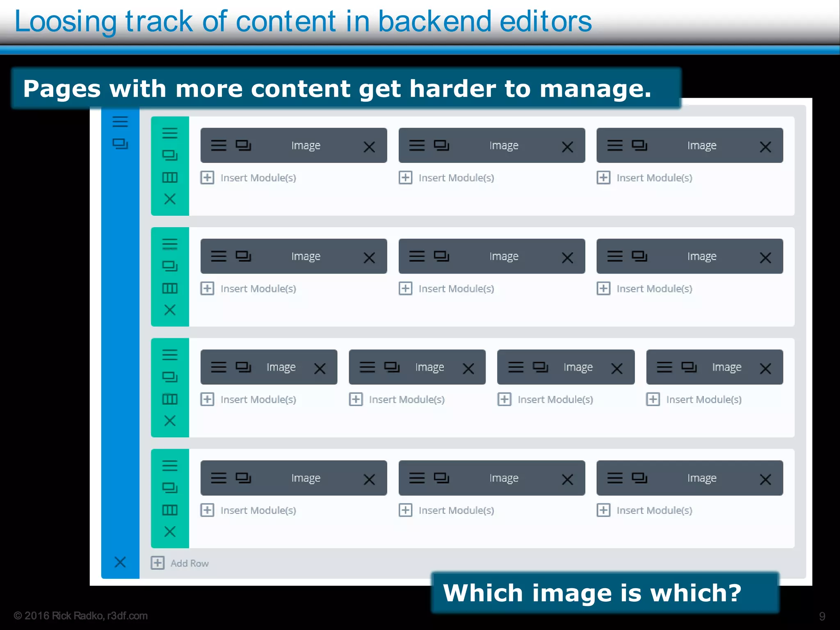
Task: Remove second row's third Image module
Action: click(765, 258)
